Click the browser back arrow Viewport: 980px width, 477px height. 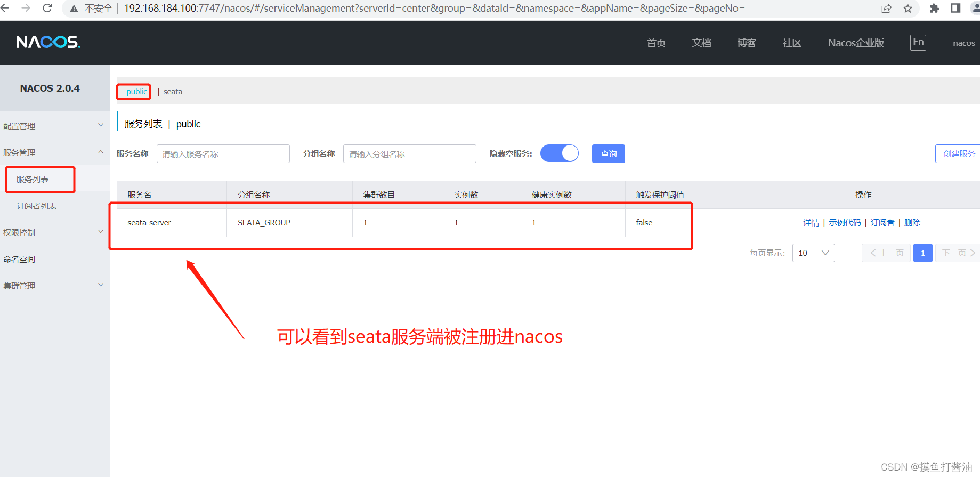pyautogui.click(x=5, y=8)
